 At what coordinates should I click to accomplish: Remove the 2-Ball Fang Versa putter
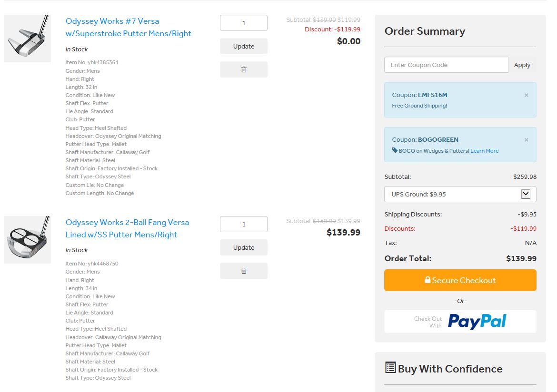[x=244, y=271]
